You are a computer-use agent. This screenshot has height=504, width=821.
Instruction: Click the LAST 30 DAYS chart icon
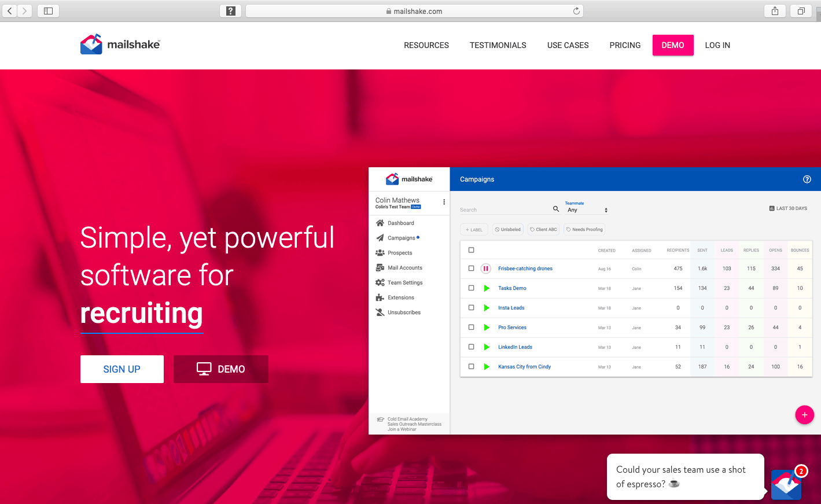coord(772,208)
